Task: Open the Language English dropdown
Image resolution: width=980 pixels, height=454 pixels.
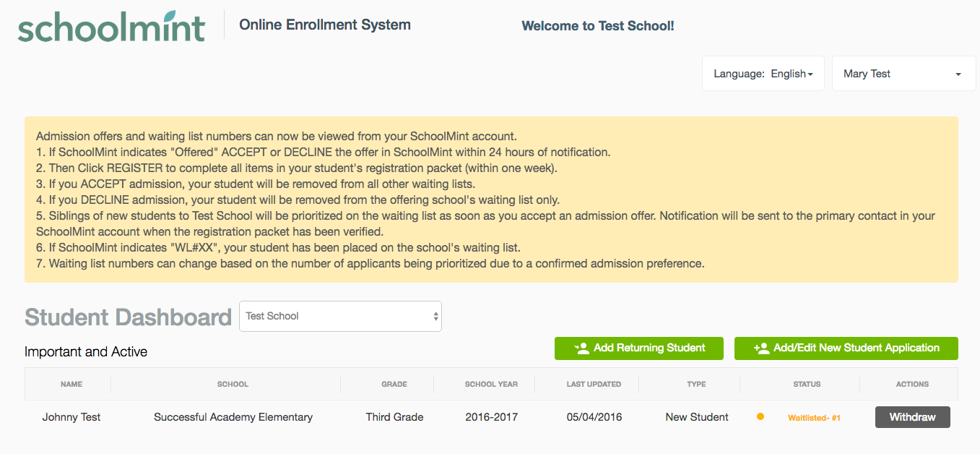Action: (763, 74)
